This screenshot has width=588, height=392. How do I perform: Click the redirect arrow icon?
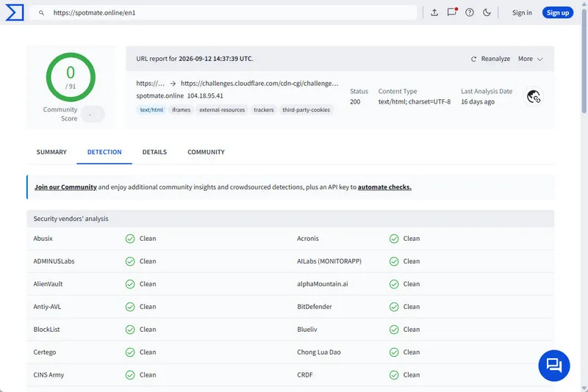173,84
